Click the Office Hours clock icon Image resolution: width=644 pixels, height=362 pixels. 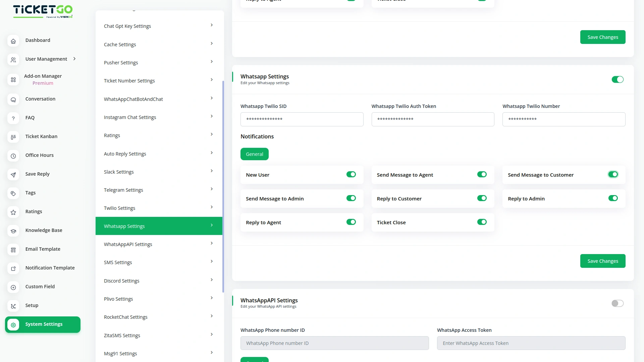pos(13,156)
